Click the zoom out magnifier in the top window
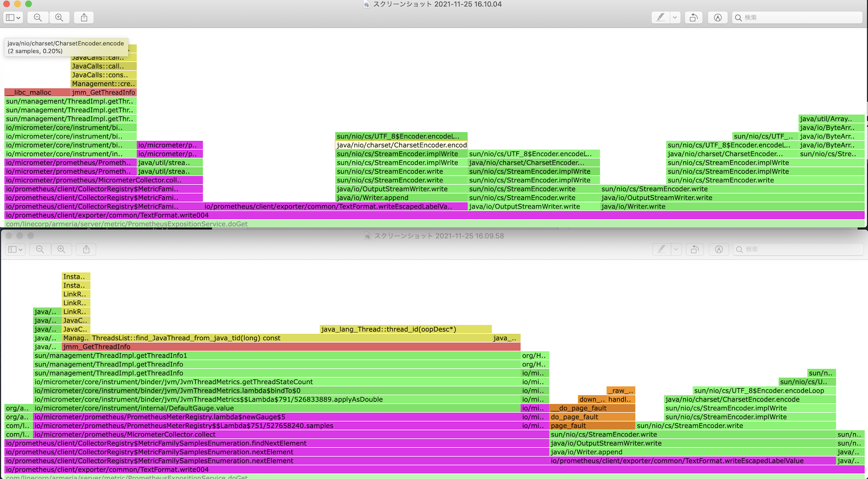Viewport: 868px width, 479px height. click(38, 17)
